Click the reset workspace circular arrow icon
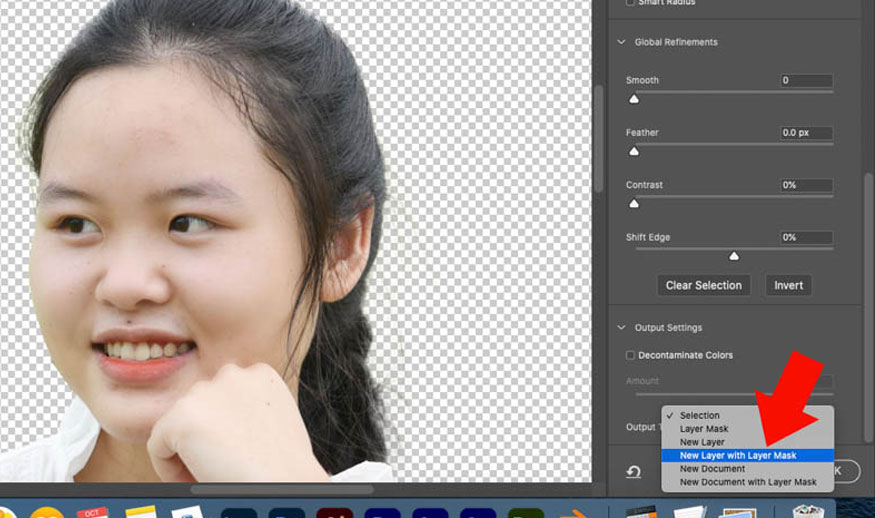Viewport: 875px width, 518px height. tap(633, 472)
